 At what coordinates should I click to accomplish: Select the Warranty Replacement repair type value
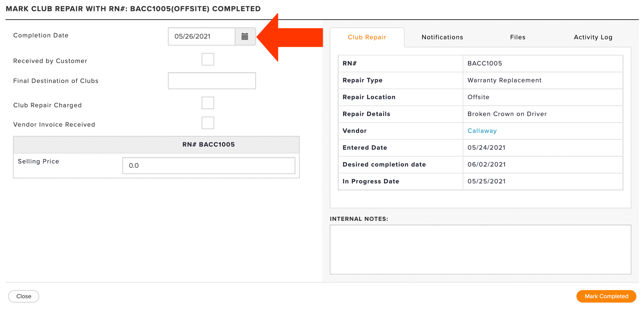point(504,80)
